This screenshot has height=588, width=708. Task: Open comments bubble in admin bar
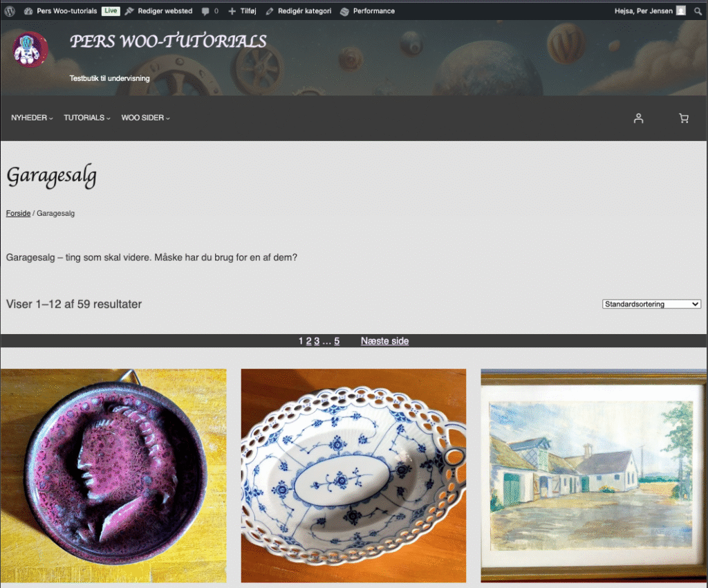pos(210,11)
